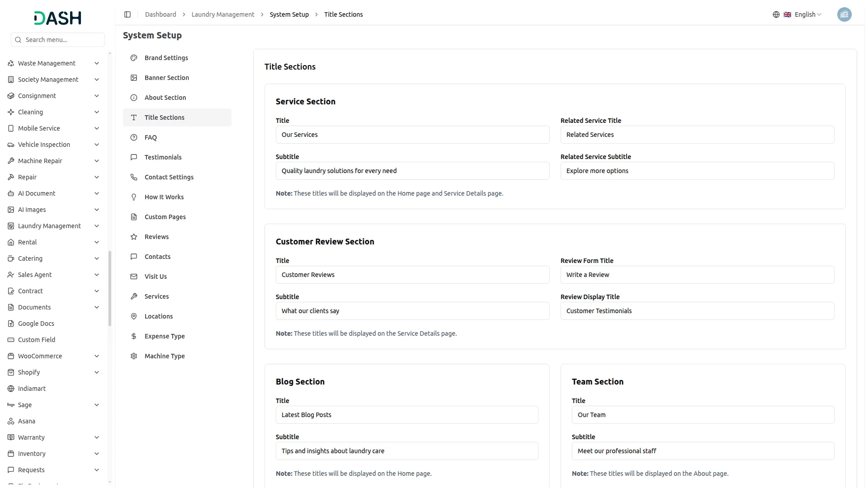Open the globe language icon in header
Image resolution: width=868 pixels, height=488 pixels.
(x=776, y=14)
